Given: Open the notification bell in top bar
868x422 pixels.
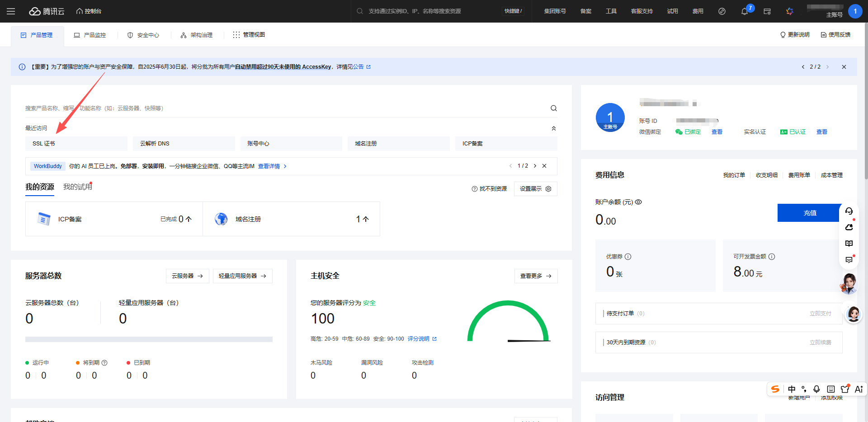Looking at the screenshot, I should [x=744, y=11].
